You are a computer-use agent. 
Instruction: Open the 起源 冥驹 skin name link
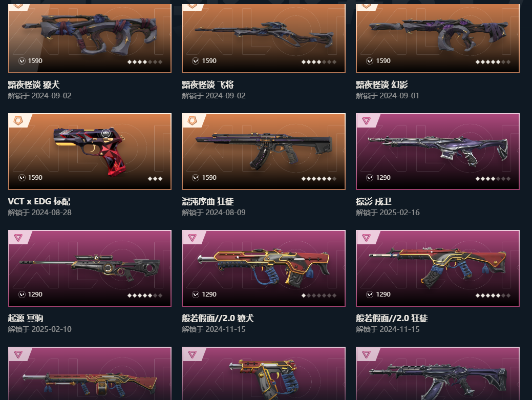coord(26,318)
